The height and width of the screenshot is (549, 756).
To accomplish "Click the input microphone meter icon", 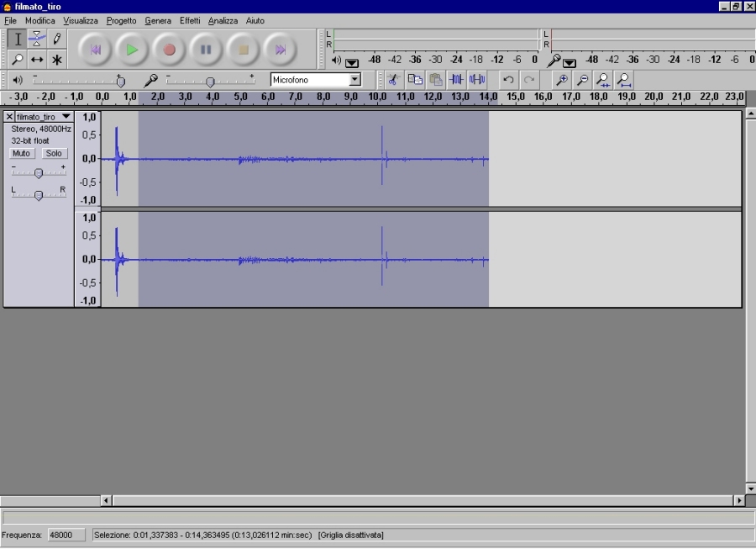I will coord(554,61).
